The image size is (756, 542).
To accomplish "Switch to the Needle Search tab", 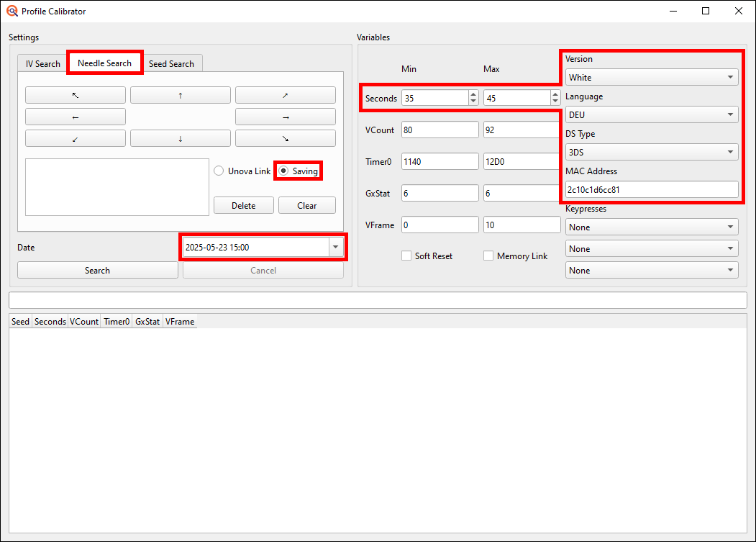I will (104, 63).
